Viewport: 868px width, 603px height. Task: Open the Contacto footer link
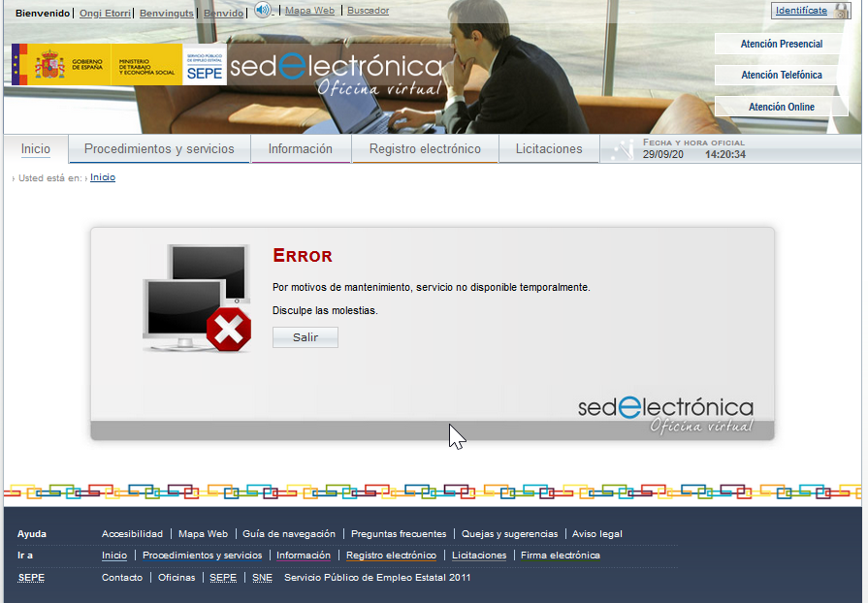(122, 578)
